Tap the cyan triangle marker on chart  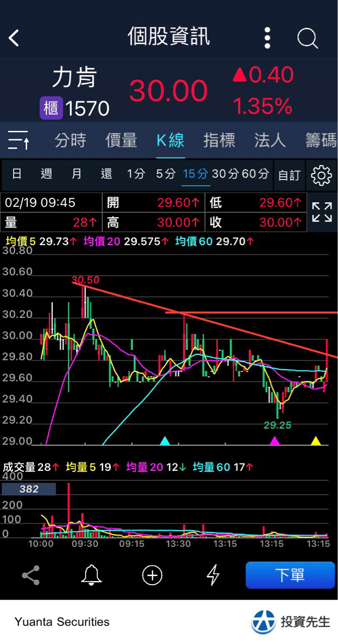tap(165, 441)
